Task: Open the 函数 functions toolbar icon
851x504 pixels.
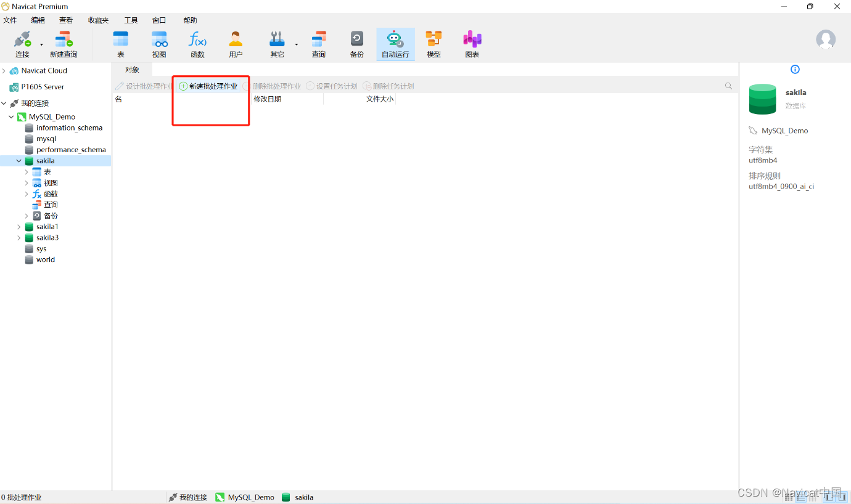Action: coord(197,44)
